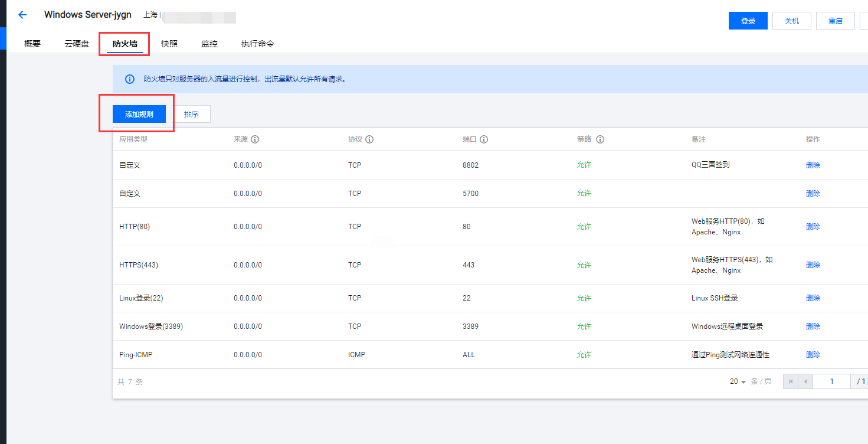This screenshot has height=444, width=868.
Task: Click the page number input field
Action: [831, 381]
